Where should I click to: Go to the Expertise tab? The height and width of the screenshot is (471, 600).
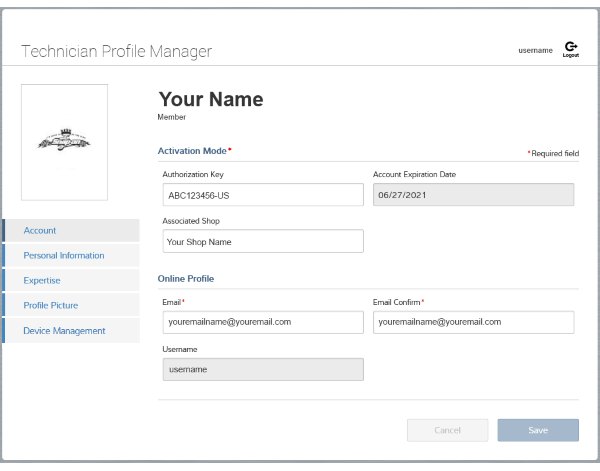71,281
